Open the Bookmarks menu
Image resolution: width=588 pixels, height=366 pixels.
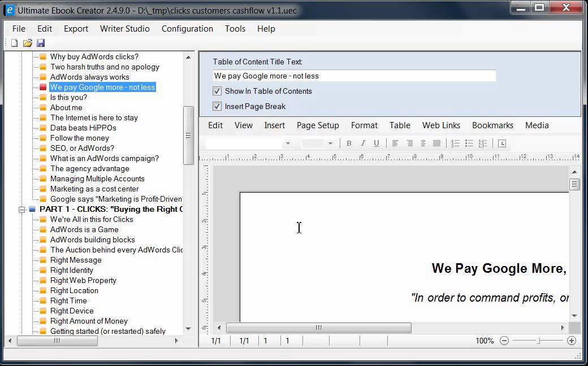pos(492,125)
